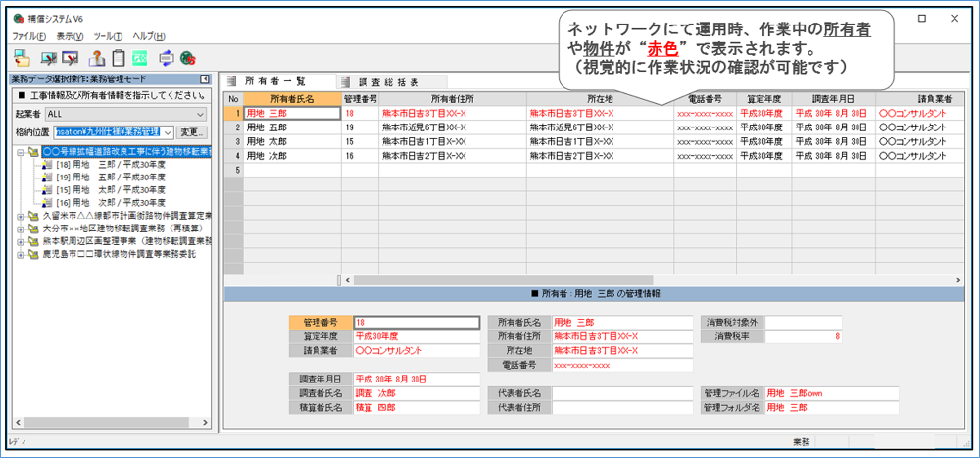Image resolution: width=980 pixels, height=458 pixels.
Task: Click the bright green square toolbar icon
Action: 140,59
